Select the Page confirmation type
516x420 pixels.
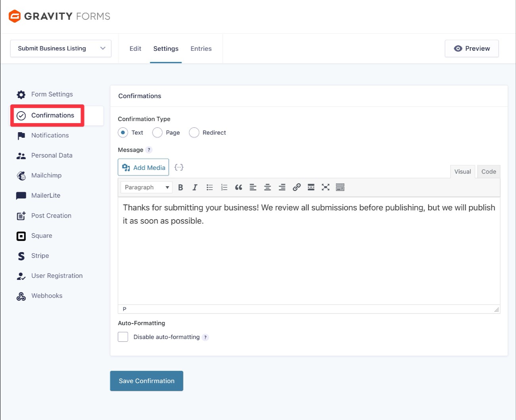point(158,133)
